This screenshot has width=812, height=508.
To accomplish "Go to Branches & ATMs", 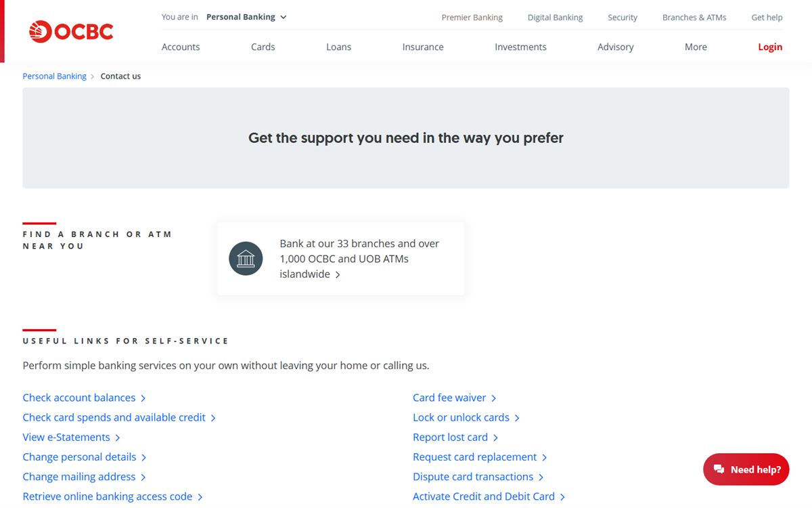I will [694, 18].
